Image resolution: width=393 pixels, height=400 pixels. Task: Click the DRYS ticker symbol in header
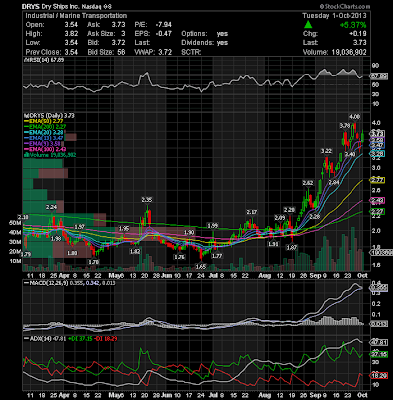(30, 6)
